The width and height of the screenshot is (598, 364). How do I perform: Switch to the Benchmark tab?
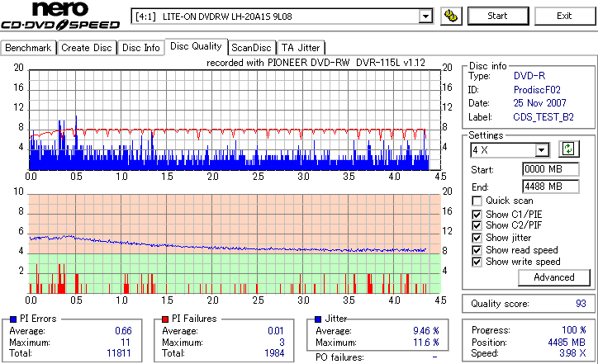coord(28,48)
